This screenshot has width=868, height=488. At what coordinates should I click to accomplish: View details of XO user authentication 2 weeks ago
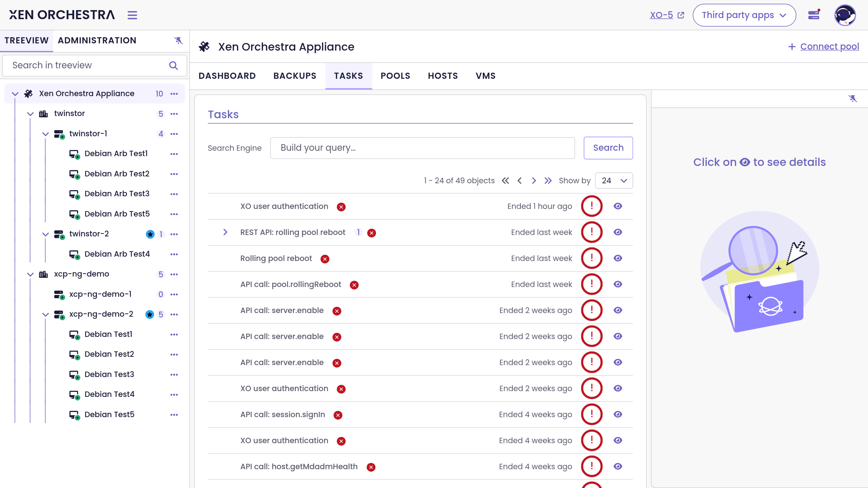pyautogui.click(x=618, y=388)
